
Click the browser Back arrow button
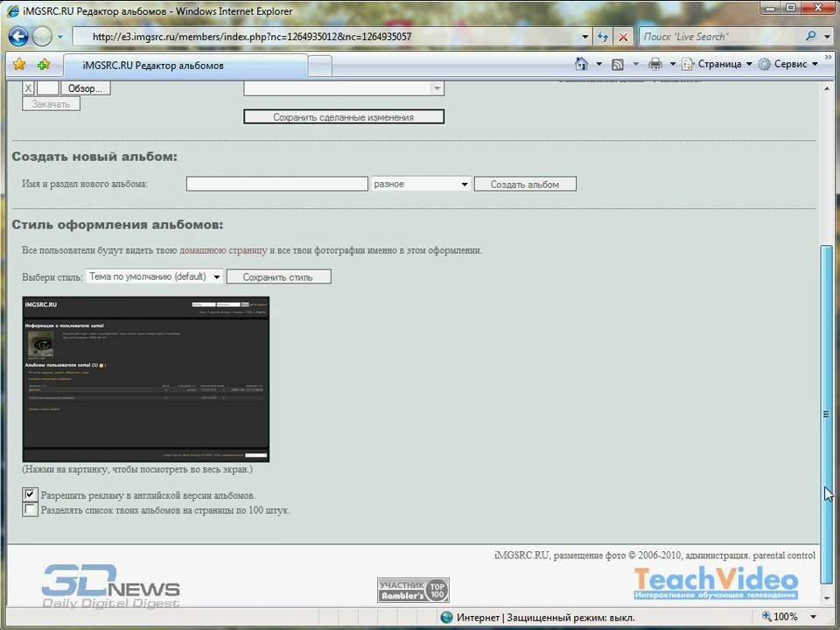(x=18, y=37)
